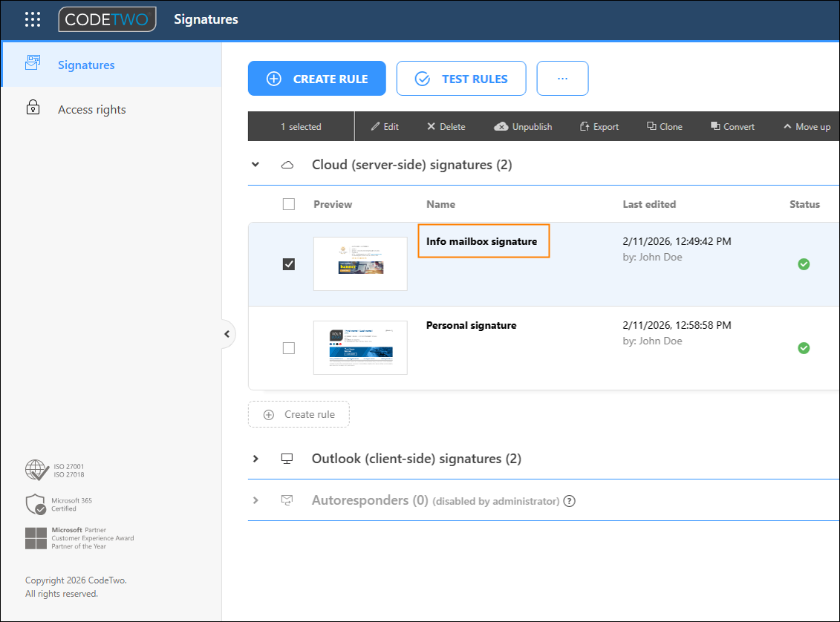The image size is (840, 622).
Task: Collapse the Cloud (server-side) signatures section
Action: coord(255,165)
